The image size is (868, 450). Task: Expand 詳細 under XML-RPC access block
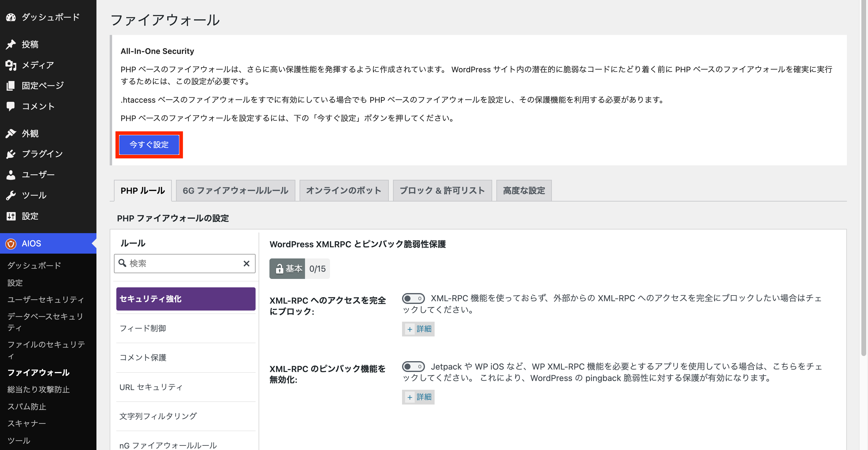click(x=418, y=329)
